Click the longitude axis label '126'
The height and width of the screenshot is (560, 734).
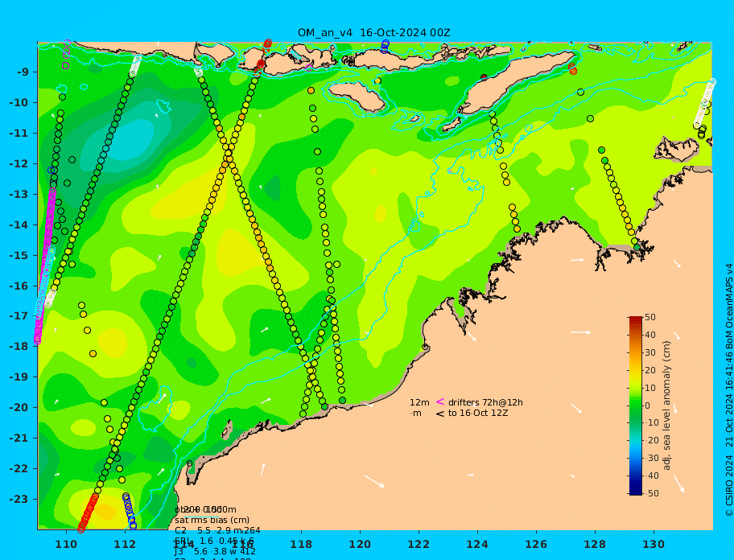pos(536,545)
